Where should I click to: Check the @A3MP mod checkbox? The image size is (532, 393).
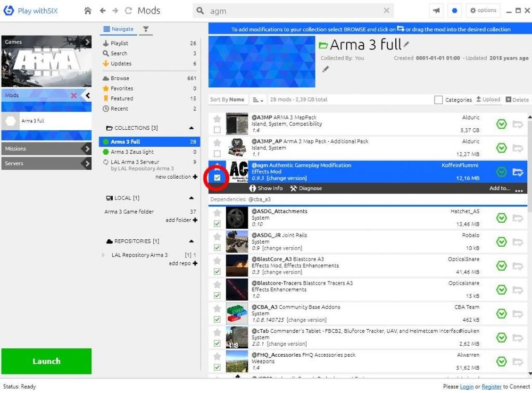pos(217,130)
